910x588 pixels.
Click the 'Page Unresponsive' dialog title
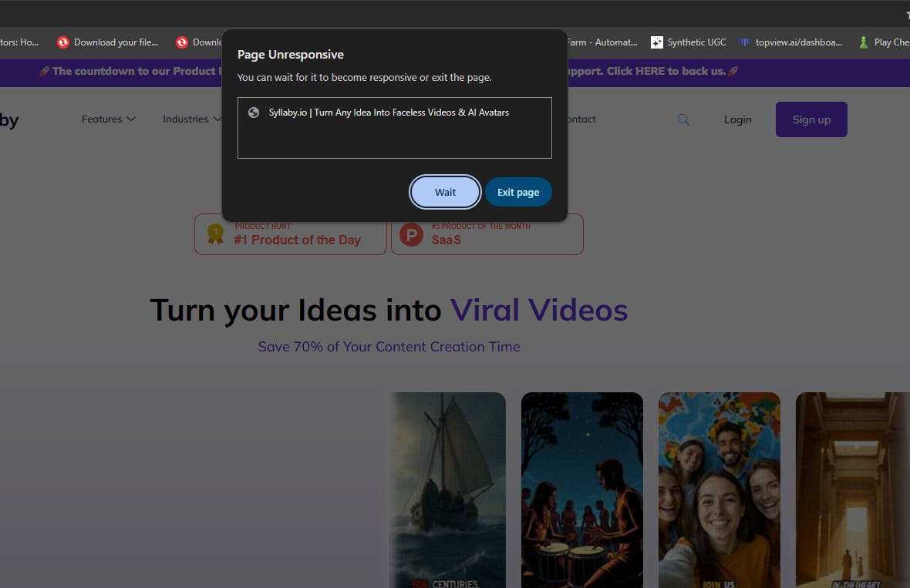[x=290, y=55]
